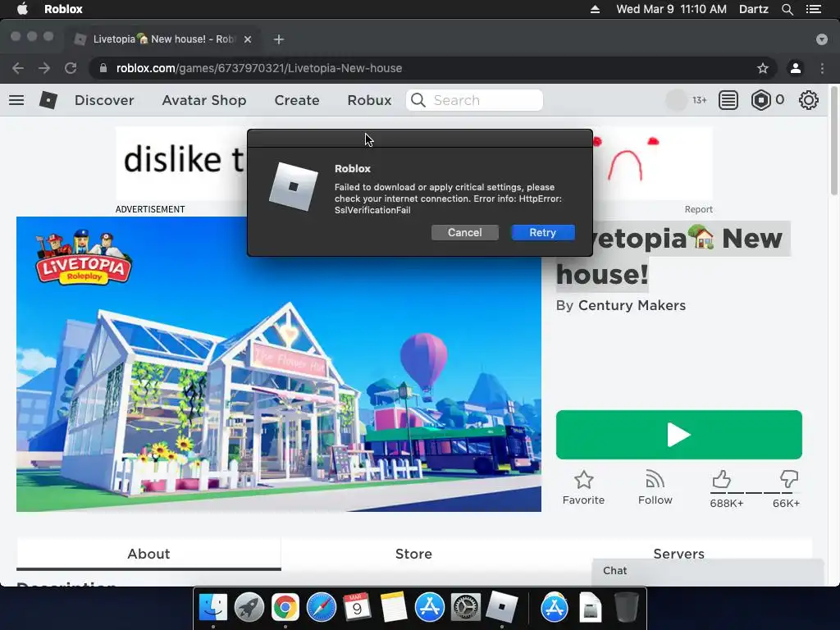Click the Dartz user menu item

(753, 9)
